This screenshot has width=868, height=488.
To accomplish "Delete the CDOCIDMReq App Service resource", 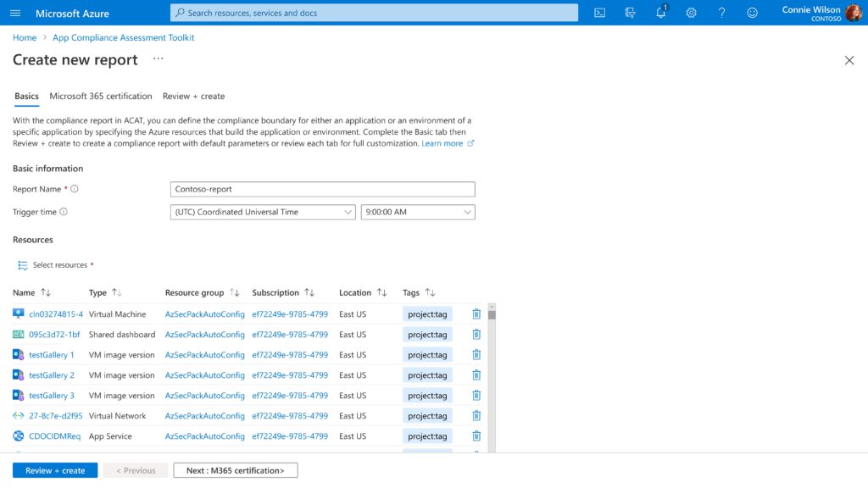I will tap(476, 435).
